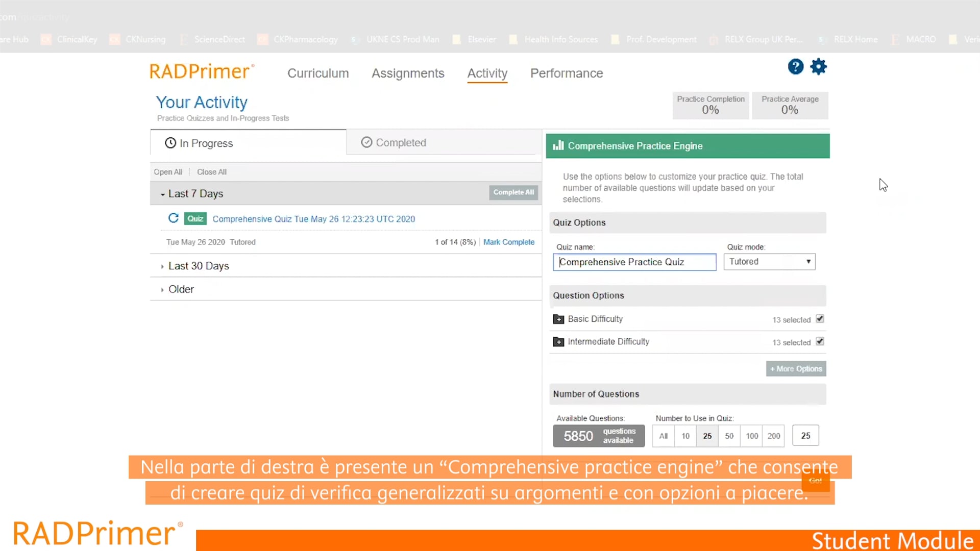Viewport: 980px width, 551px height.
Task: Open the Performance menu item
Action: [x=567, y=73]
